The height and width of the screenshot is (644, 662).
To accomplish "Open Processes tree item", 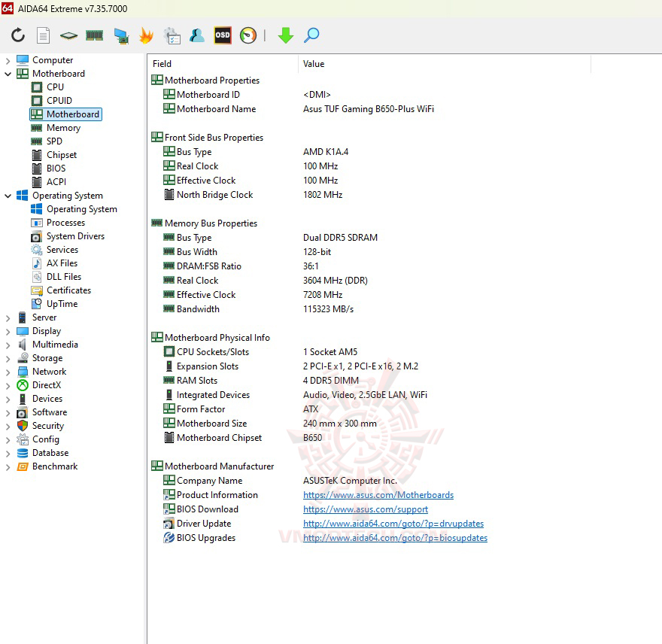I will point(66,223).
